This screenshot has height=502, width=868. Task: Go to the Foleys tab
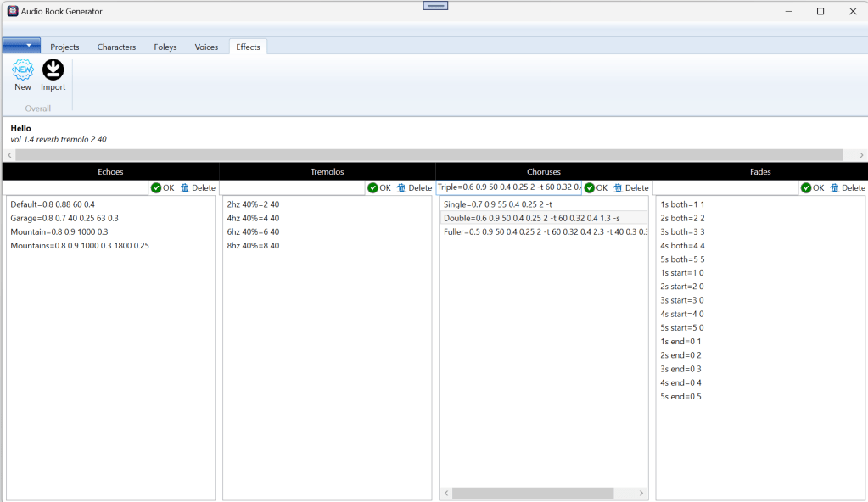165,47
